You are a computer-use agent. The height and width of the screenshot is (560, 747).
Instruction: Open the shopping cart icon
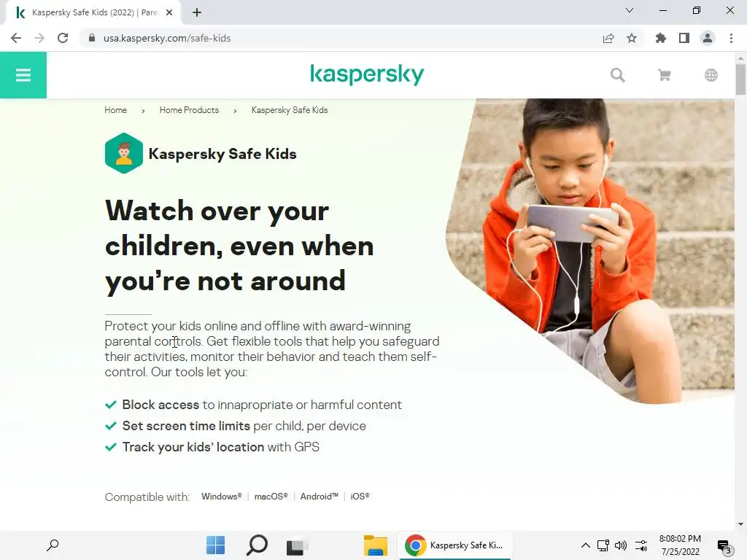pyautogui.click(x=664, y=75)
